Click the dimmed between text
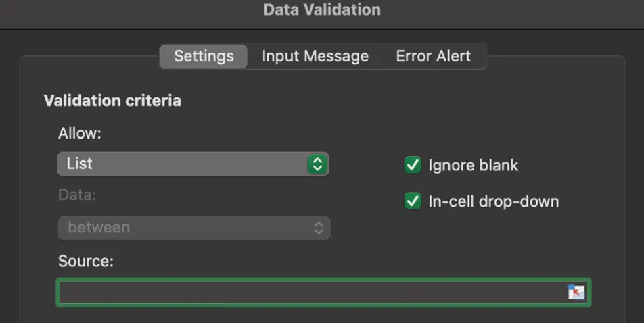Viewport: 644px width, 323px height. [99, 227]
